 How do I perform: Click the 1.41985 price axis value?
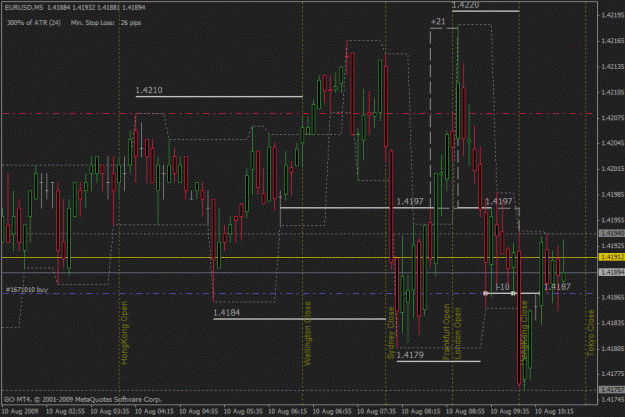click(613, 195)
